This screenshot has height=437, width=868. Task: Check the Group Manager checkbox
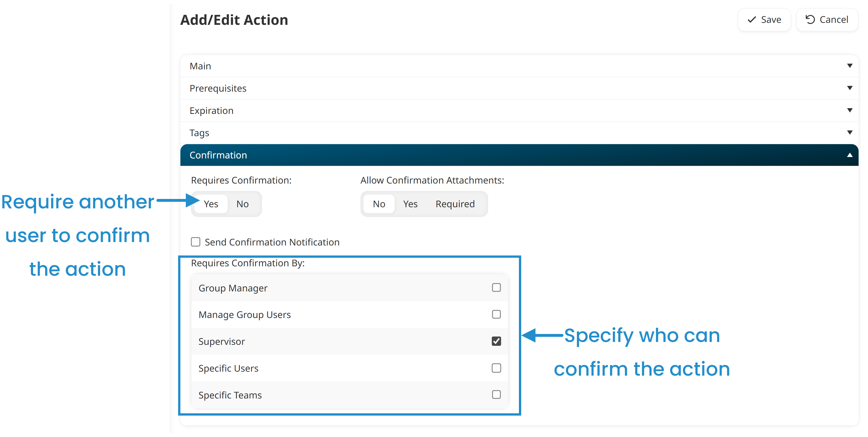click(x=496, y=287)
